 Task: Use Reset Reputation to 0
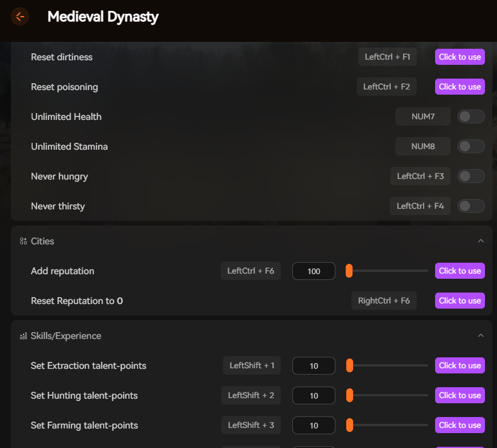click(x=460, y=301)
